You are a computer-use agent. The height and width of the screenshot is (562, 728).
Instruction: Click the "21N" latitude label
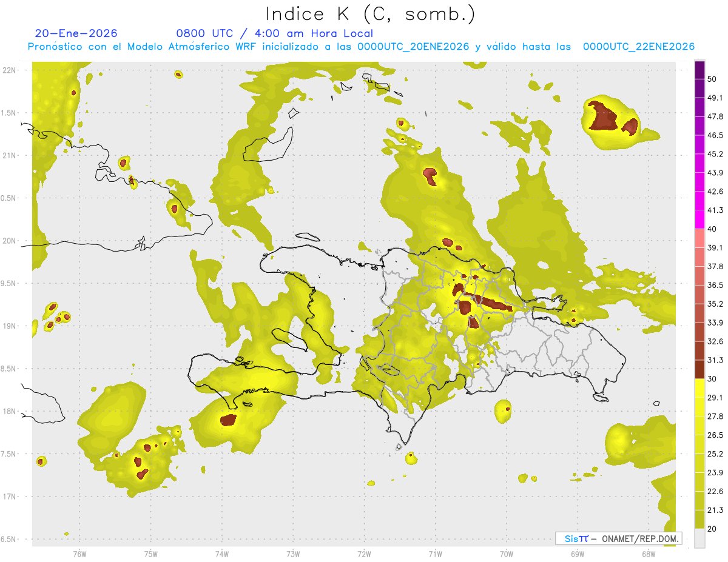[8, 155]
